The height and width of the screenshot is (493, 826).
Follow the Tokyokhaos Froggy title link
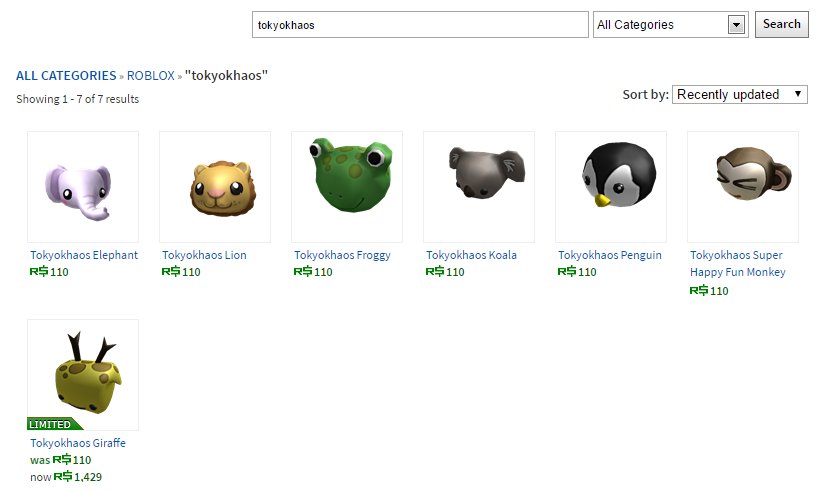[x=342, y=255]
